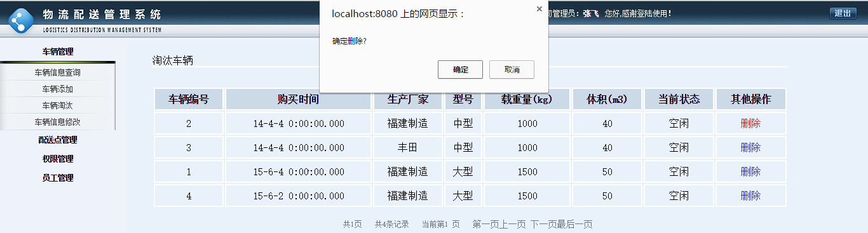The image size is (868, 233).
Task: Click 删除 link for vehicle number 2
Action: [x=750, y=123]
